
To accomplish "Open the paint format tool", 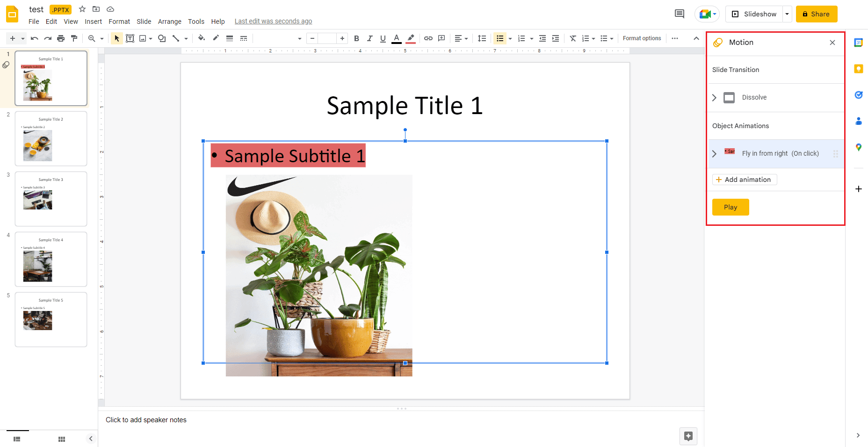I will click(x=74, y=38).
